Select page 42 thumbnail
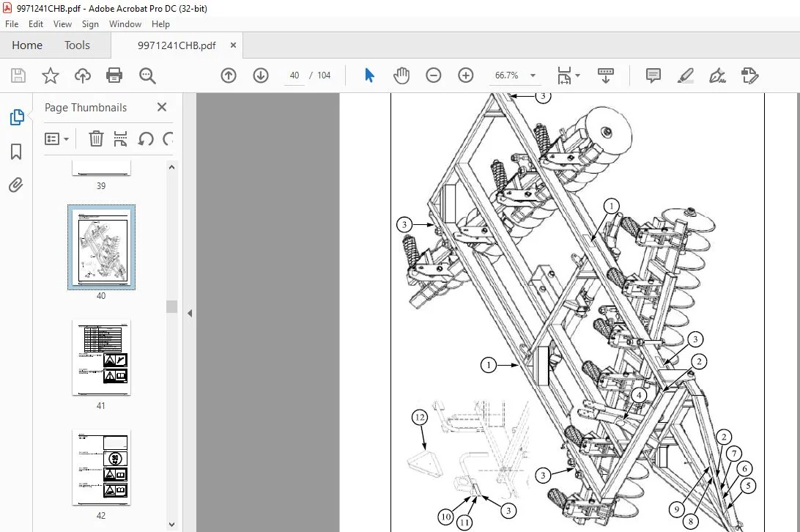Image resolution: width=800 pixels, height=532 pixels. (x=102, y=468)
